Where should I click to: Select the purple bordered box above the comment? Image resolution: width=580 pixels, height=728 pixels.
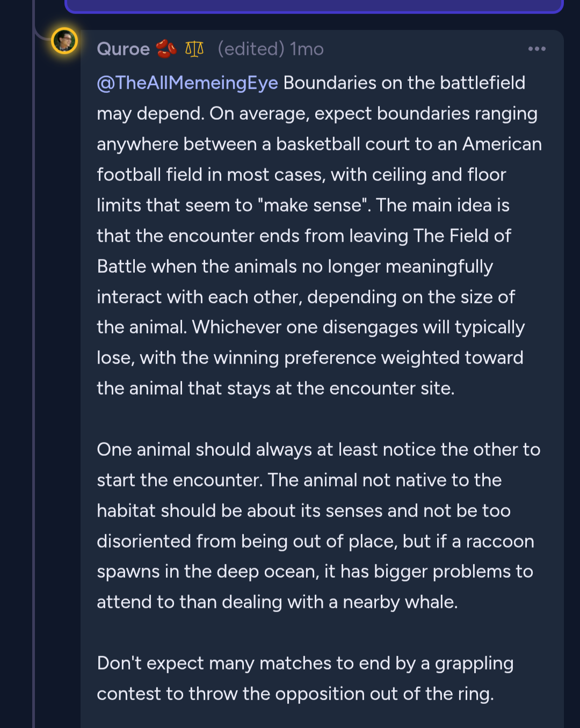point(314,6)
